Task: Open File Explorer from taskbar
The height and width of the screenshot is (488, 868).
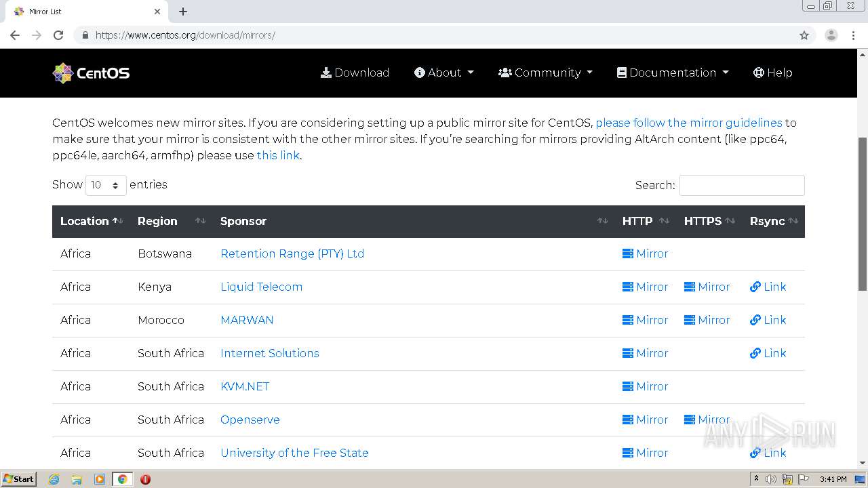Action: click(77, 479)
